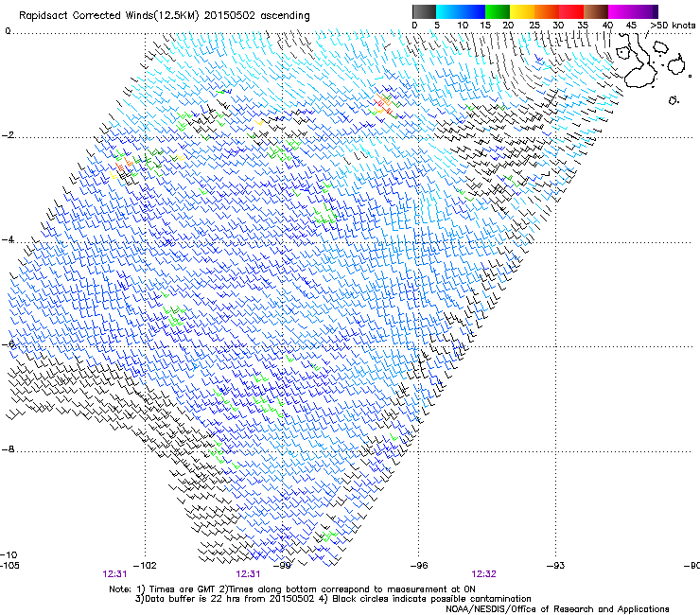Click the latitude label '-4'

click(x=8, y=240)
